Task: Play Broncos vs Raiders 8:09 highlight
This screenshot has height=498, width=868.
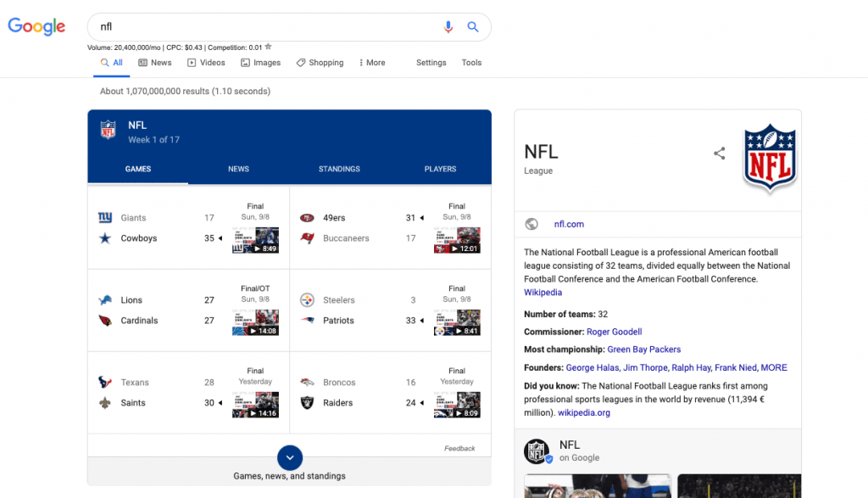Action: click(457, 405)
